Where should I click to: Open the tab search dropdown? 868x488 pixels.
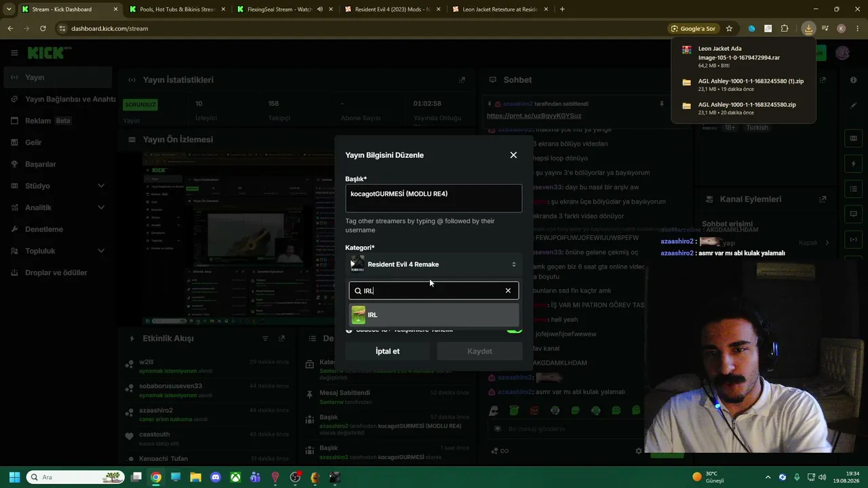point(8,9)
